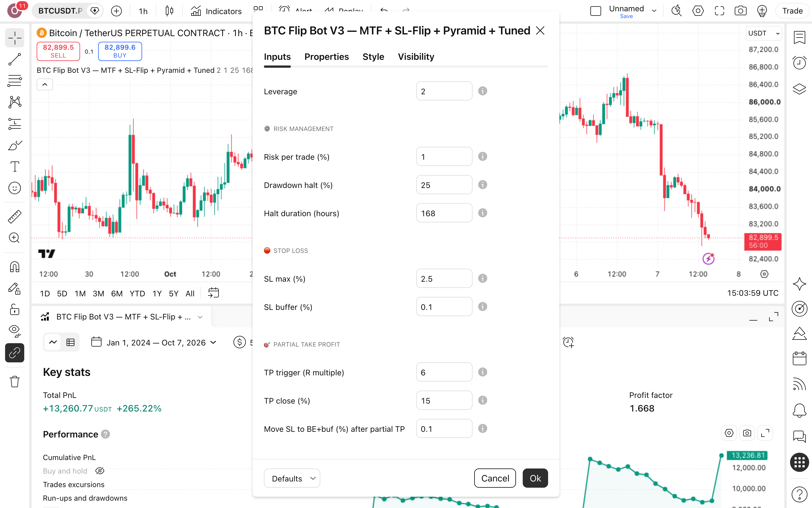The height and width of the screenshot is (508, 812).
Task: Toggle lock all drawings
Action: pos(14,310)
